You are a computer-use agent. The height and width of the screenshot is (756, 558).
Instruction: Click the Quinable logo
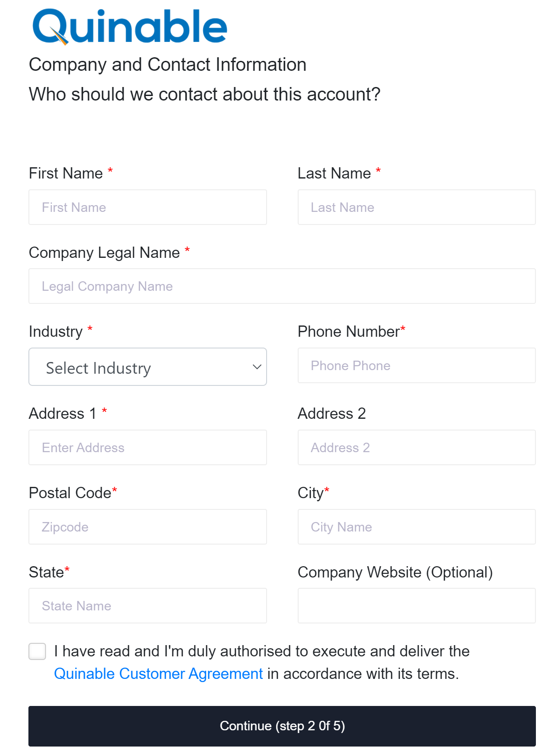129,27
